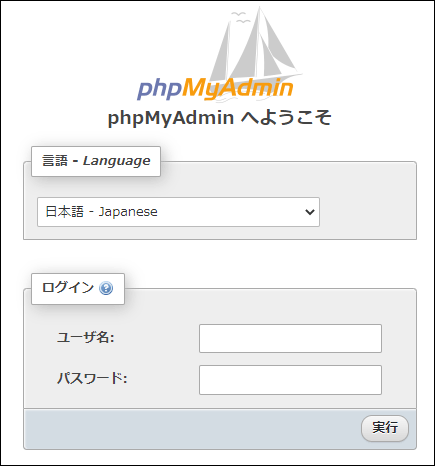
Task: Open the 日本語 - Japanese language dropdown
Action: (x=178, y=212)
